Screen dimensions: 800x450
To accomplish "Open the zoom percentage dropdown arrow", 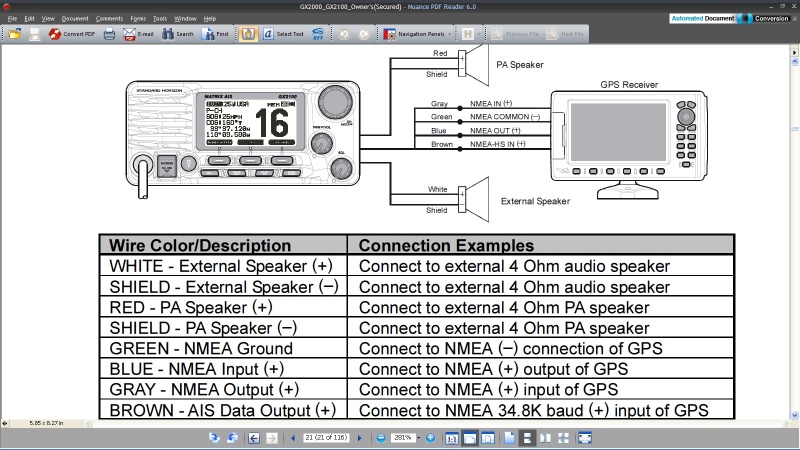I will [x=419, y=438].
